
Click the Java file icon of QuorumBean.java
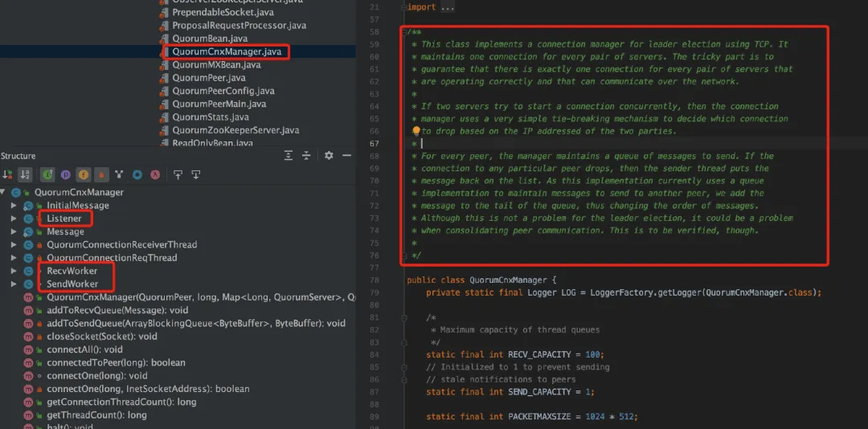[164, 39]
